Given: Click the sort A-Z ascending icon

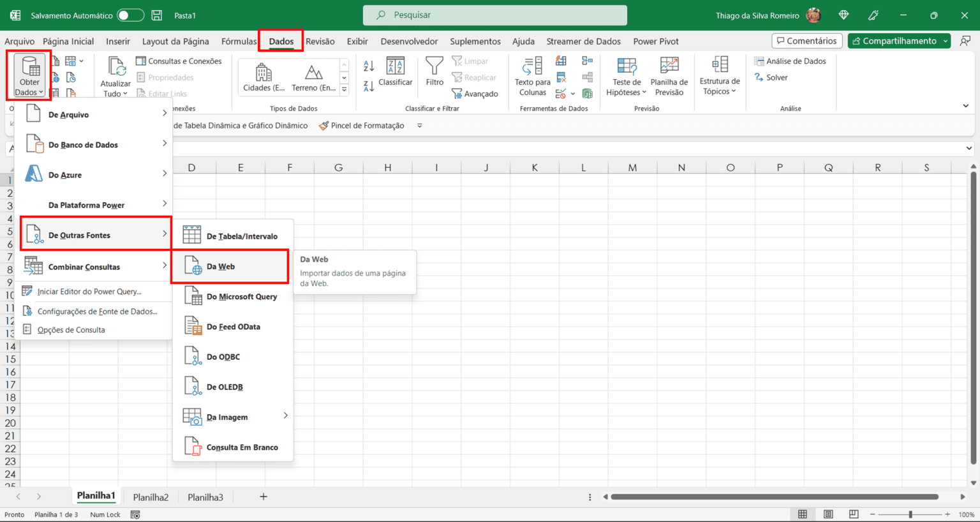Looking at the screenshot, I should pyautogui.click(x=368, y=65).
